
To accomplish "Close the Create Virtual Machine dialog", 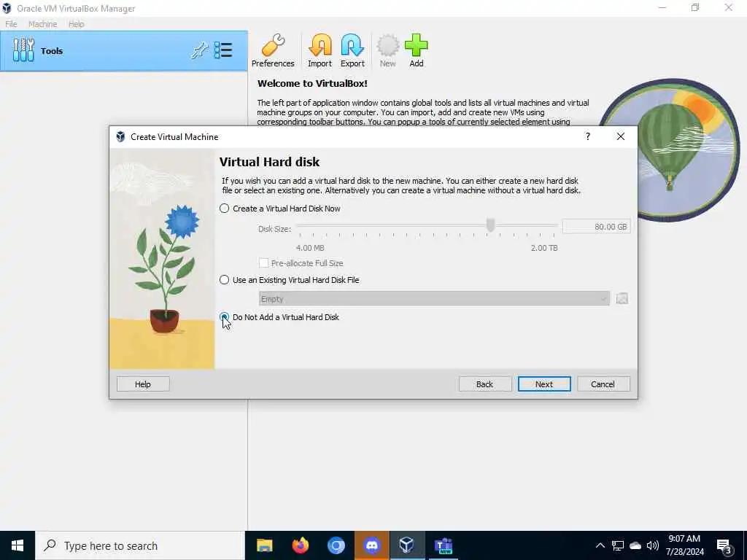I will (620, 136).
